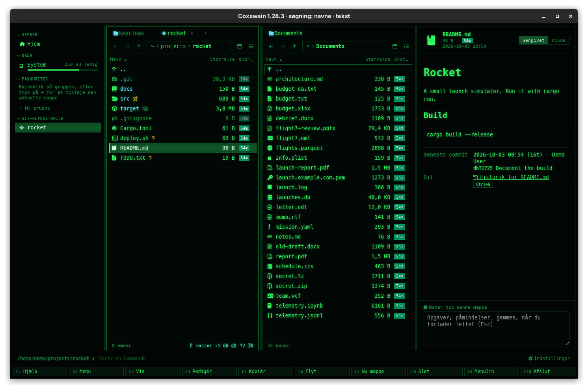Open Historik for README.md link
Image resolution: width=588 pixels, height=390 pixels.
click(511, 177)
